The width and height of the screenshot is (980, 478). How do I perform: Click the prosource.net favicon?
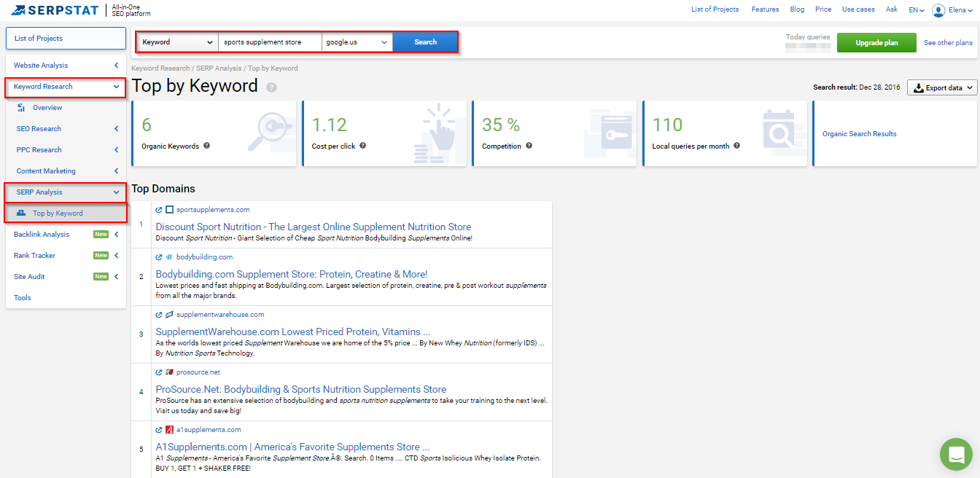169,372
